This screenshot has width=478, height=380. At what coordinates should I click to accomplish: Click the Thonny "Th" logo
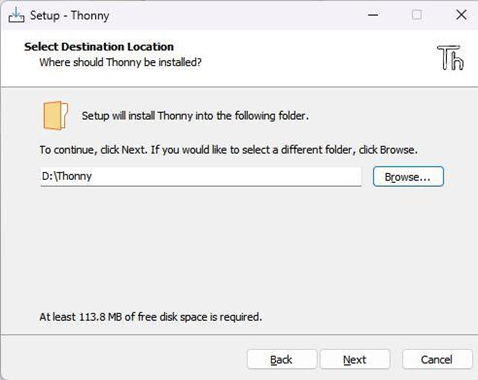tap(450, 58)
